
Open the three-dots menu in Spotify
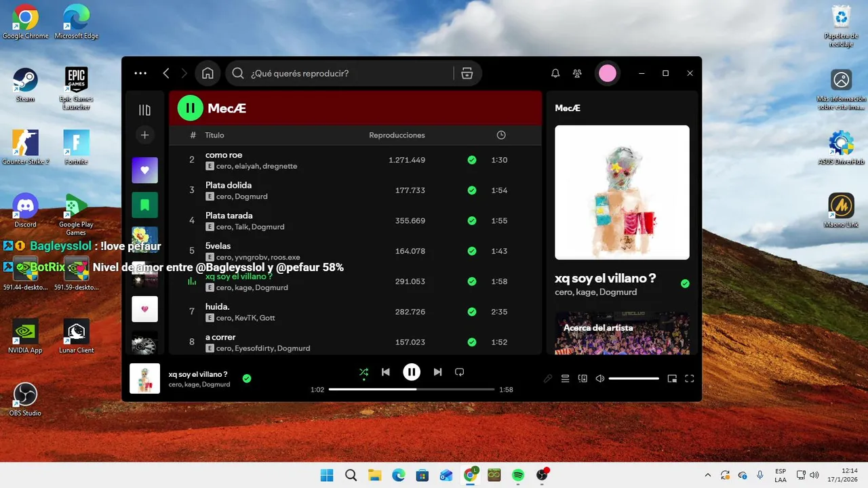tap(140, 73)
